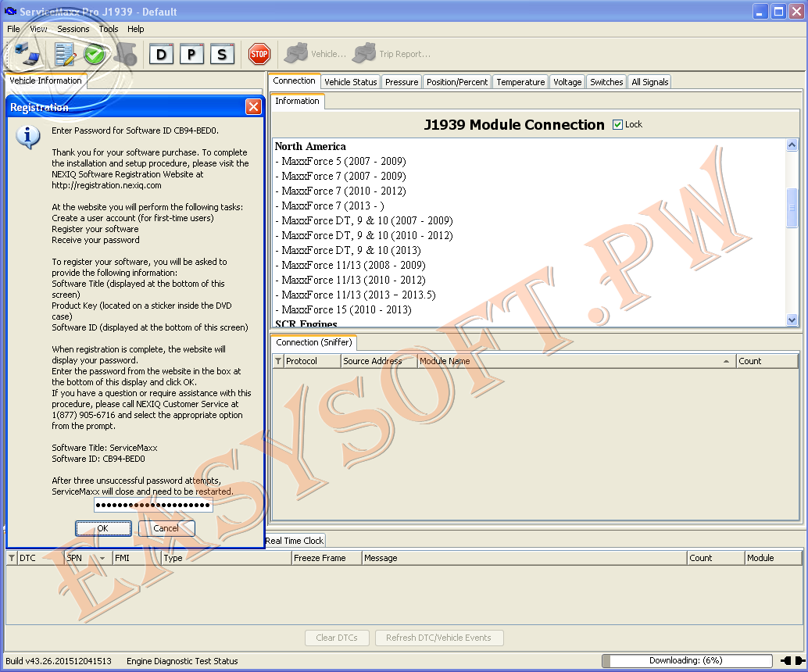The width and height of the screenshot is (808, 672).
Task: Switch to the Vehicle Status tab
Action: 350,82
